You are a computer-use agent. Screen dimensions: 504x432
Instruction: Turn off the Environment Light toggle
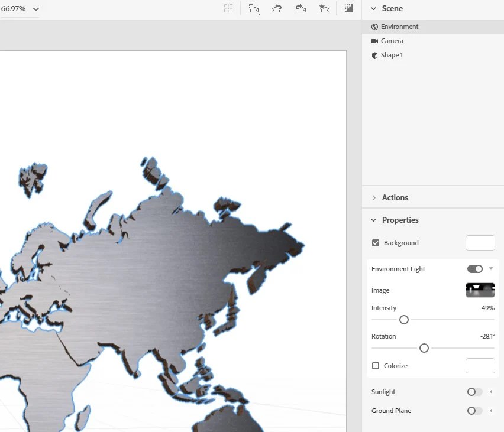click(x=475, y=269)
